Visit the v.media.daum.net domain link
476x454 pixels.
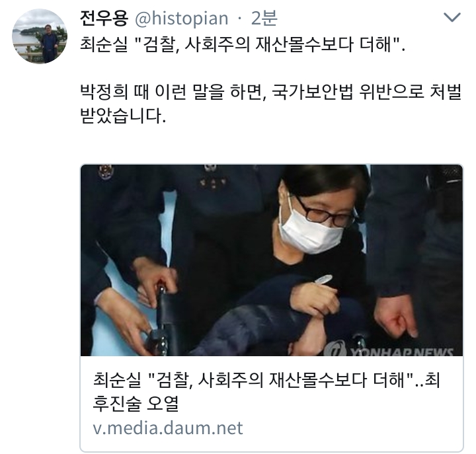tap(168, 428)
